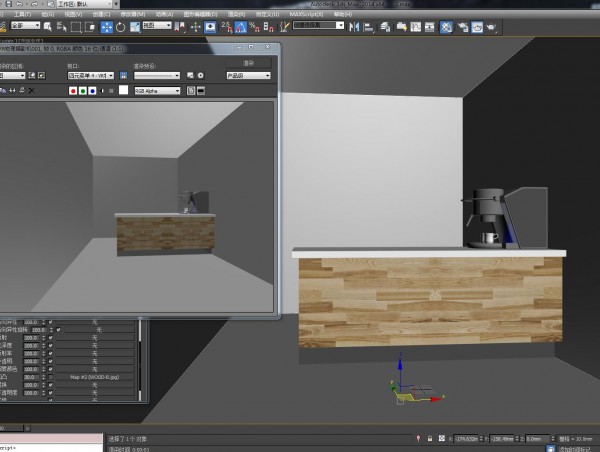
Task: Toggle the Spinner Snap icon
Action: click(x=269, y=27)
